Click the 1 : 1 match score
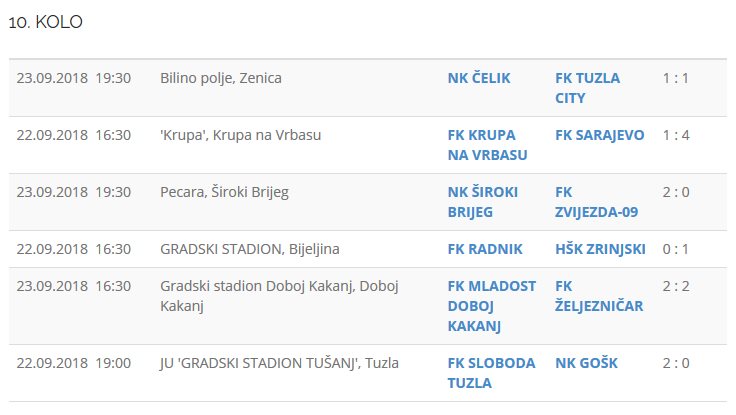 (676, 78)
